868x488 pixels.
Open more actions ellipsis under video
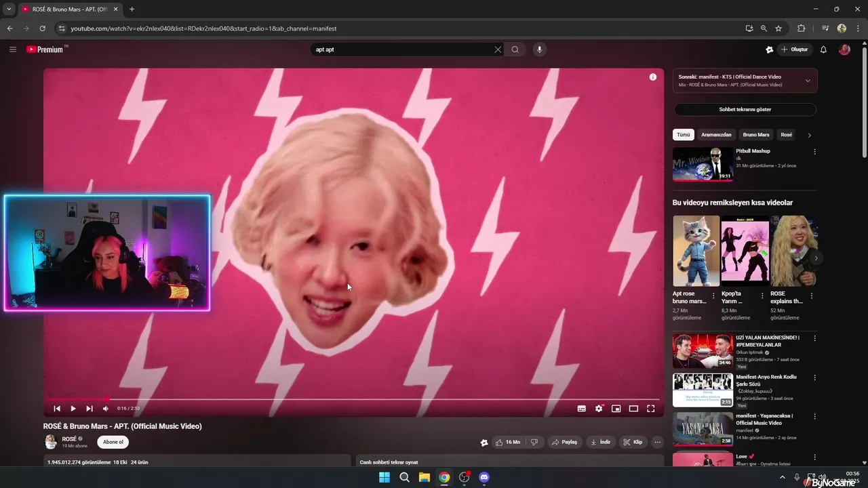pyautogui.click(x=657, y=442)
